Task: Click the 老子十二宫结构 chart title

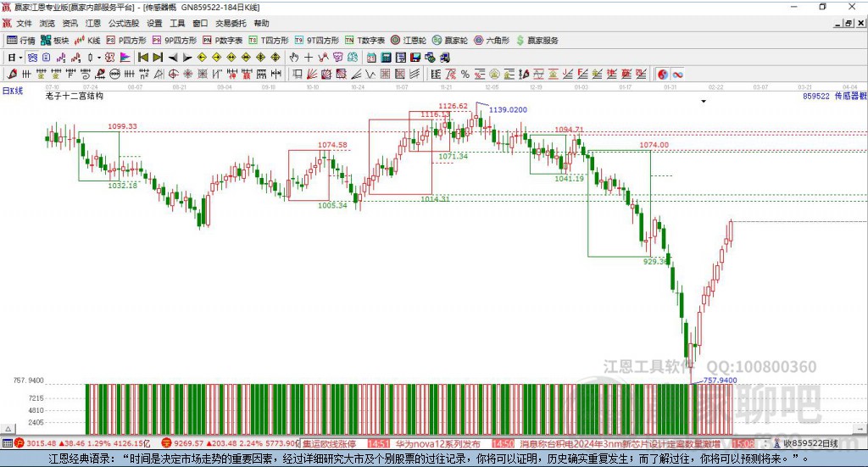Action: tap(75, 96)
